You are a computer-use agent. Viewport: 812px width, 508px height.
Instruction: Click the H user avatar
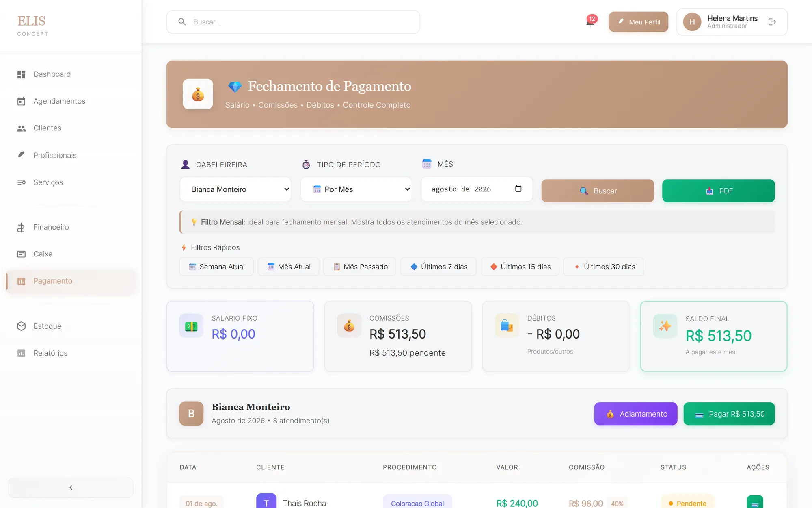pos(692,22)
